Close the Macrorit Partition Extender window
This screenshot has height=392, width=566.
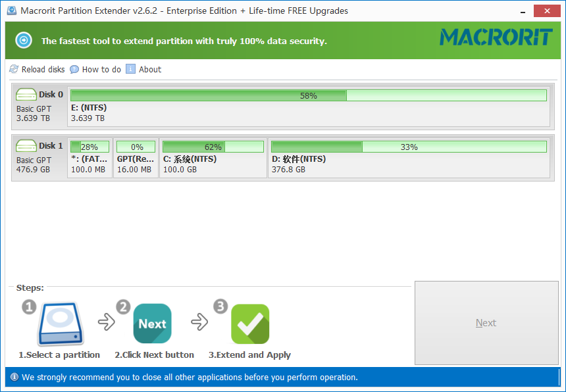[x=547, y=11]
